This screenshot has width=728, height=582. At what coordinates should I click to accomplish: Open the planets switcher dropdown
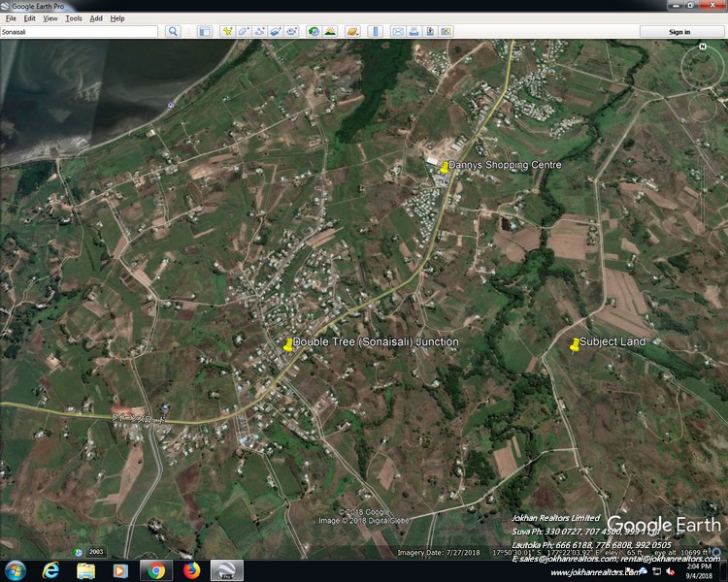tap(352, 32)
